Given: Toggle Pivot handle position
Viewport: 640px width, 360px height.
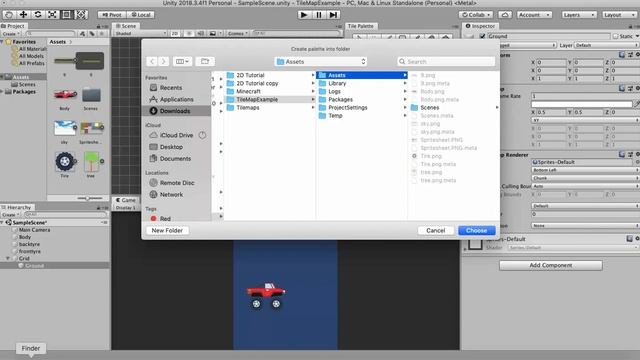Looking at the screenshot, I should pos(112,15).
